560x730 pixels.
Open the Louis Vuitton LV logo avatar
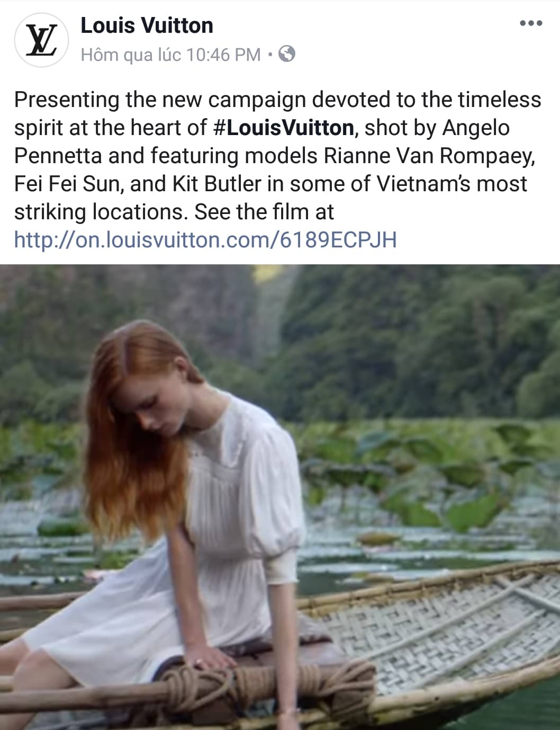coord(42,40)
